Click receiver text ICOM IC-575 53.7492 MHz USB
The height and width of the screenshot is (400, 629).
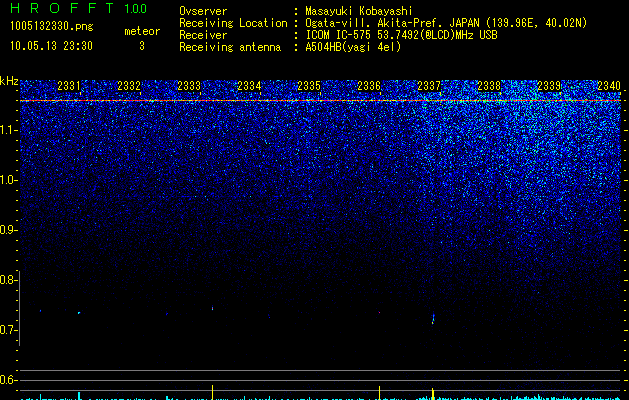(401, 35)
